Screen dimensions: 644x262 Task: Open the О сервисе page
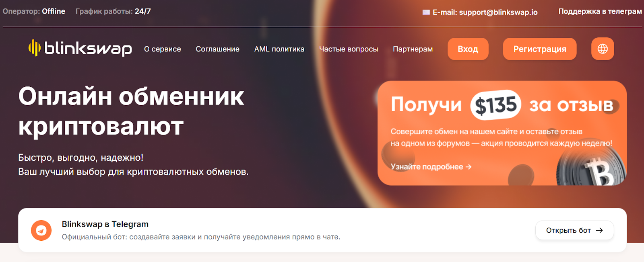pos(163,49)
